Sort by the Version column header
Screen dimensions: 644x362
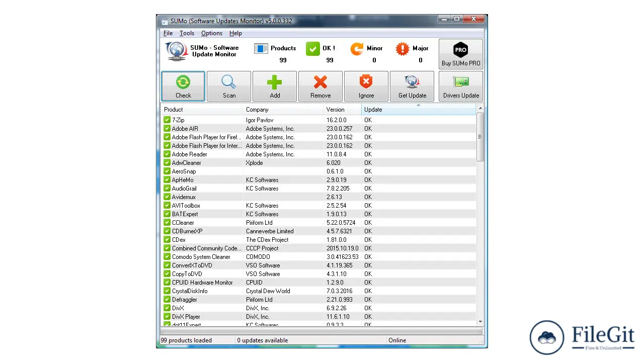342,110
